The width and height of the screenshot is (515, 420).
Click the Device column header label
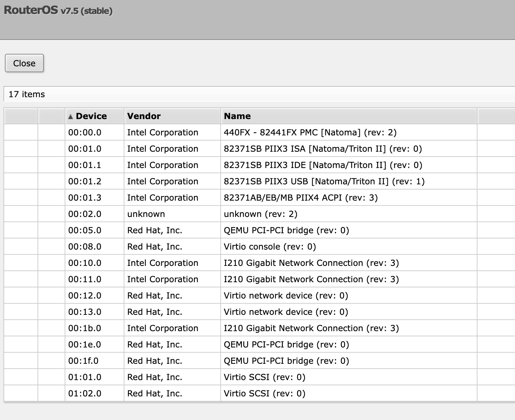click(x=91, y=116)
